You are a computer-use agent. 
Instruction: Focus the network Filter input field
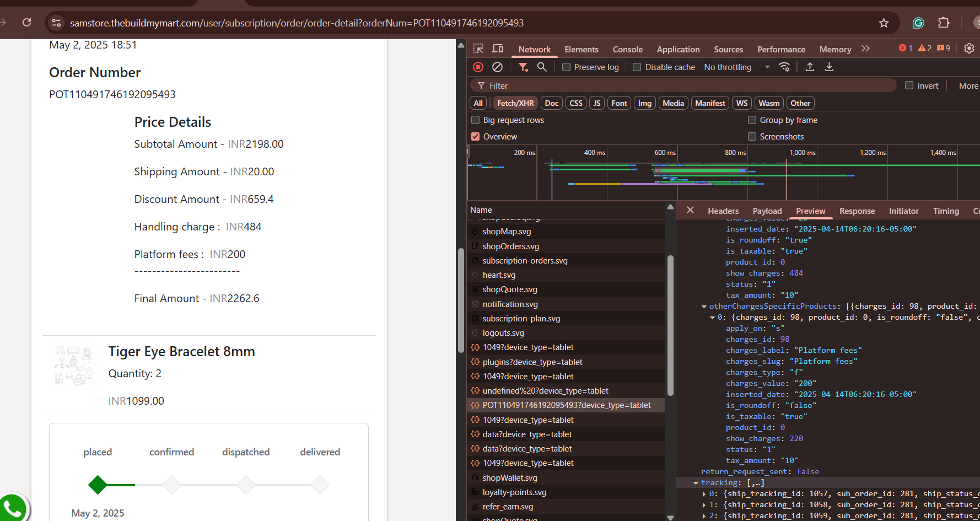click(x=683, y=85)
